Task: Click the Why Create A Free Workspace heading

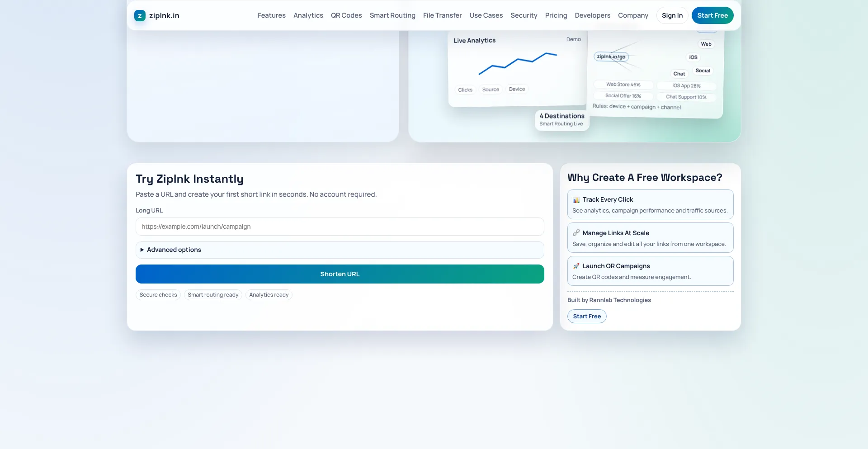Action: (x=645, y=178)
